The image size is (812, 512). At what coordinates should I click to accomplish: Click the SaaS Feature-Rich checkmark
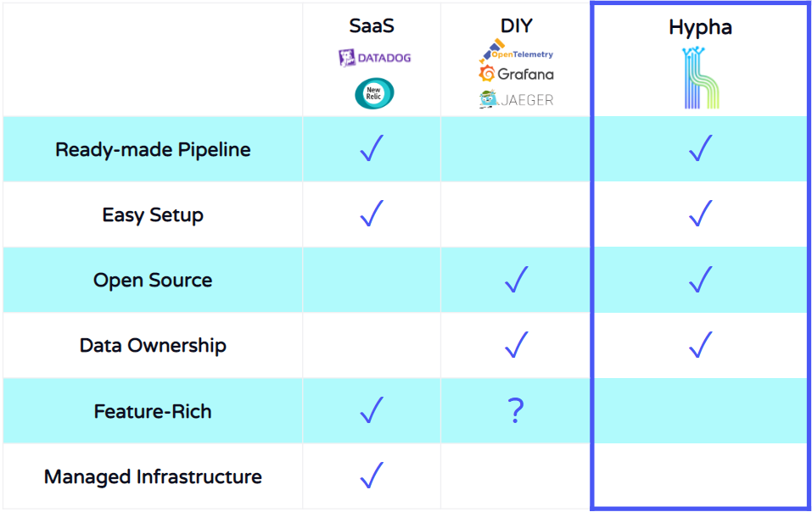pos(372,409)
